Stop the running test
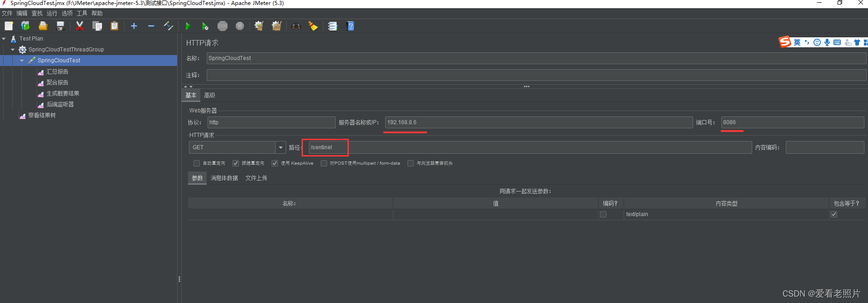This screenshot has height=303, width=868. (223, 26)
